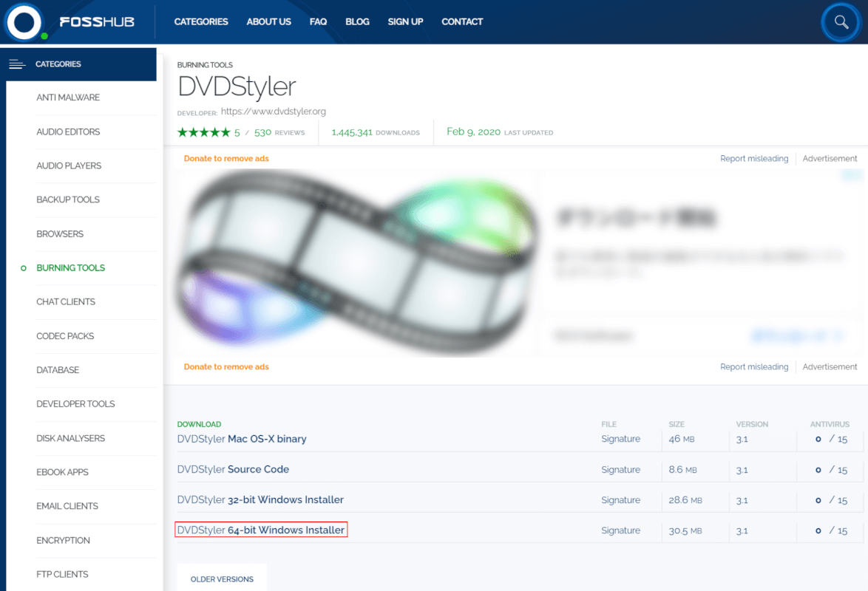Open FTP Clients category

point(62,575)
